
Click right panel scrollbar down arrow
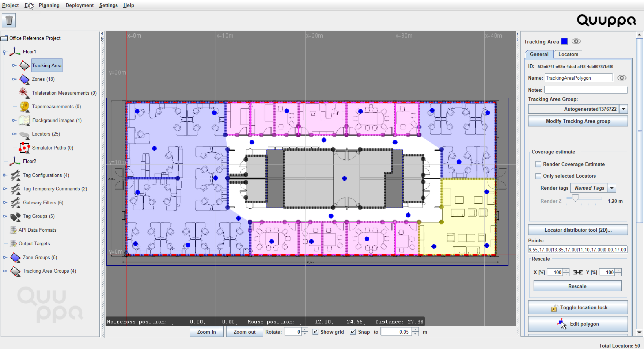(x=639, y=332)
